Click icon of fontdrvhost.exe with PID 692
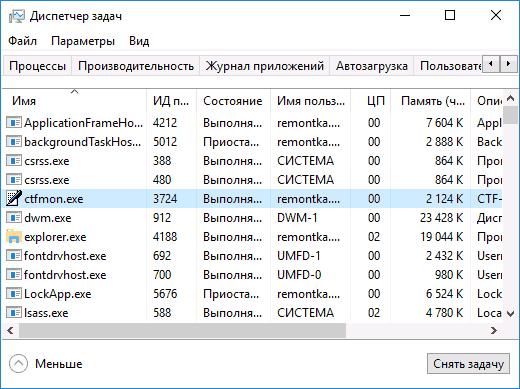 [x=14, y=256]
